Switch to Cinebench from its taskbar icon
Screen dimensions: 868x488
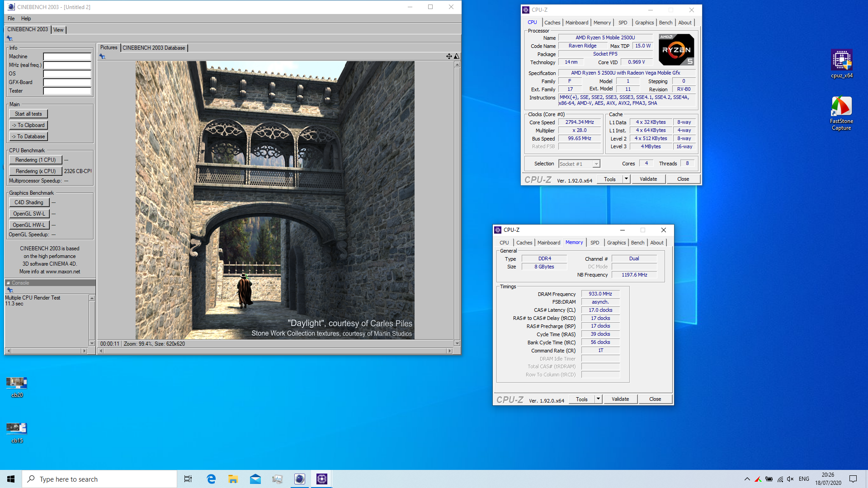[300, 479]
